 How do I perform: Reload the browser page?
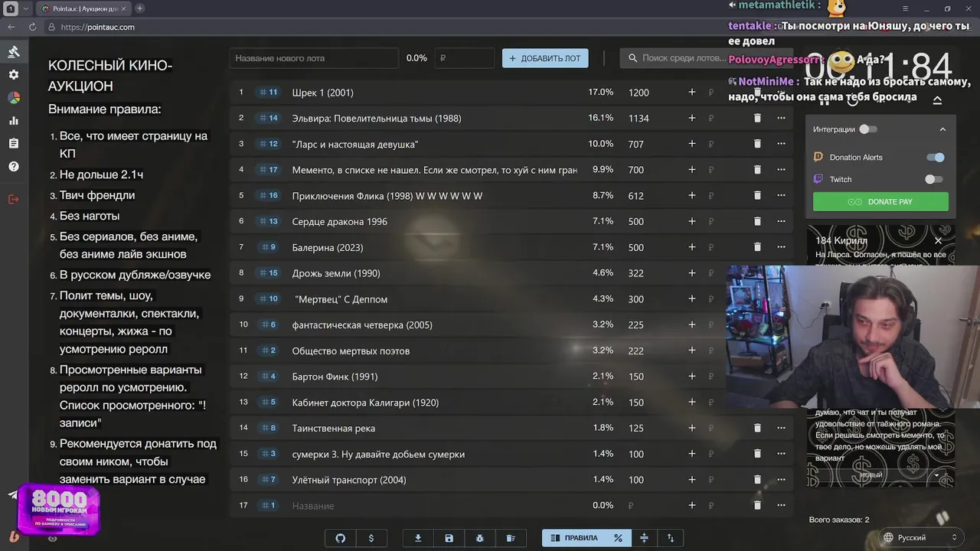click(x=32, y=27)
